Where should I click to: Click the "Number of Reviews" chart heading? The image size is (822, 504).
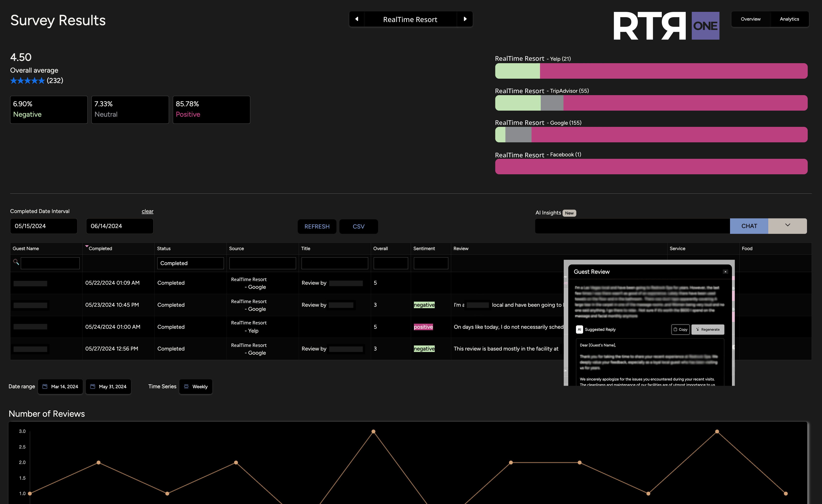pyautogui.click(x=47, y=414)
